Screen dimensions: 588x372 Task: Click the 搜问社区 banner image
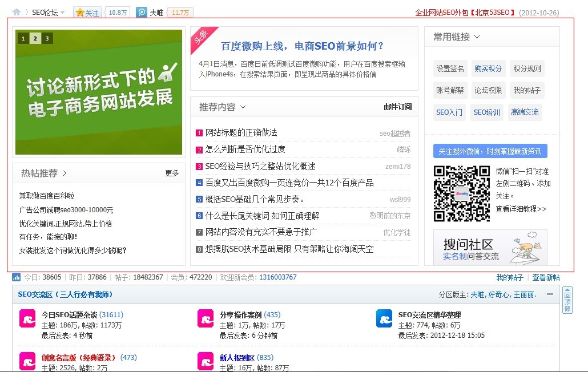pyautogui.click(x=490, y=248)
